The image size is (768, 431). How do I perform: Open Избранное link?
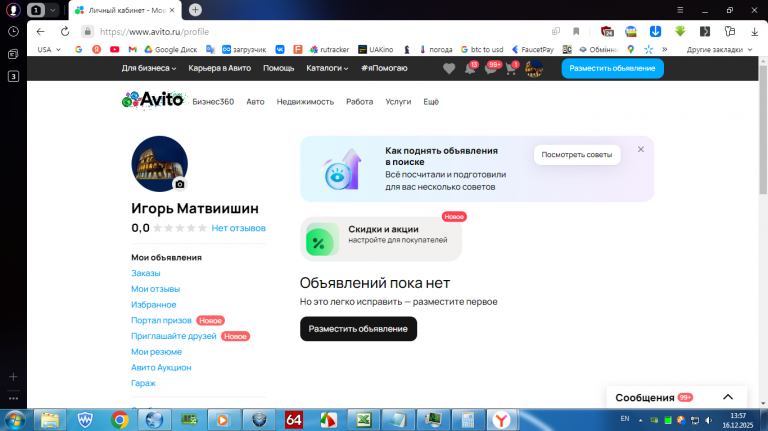(x=153, y=305)
